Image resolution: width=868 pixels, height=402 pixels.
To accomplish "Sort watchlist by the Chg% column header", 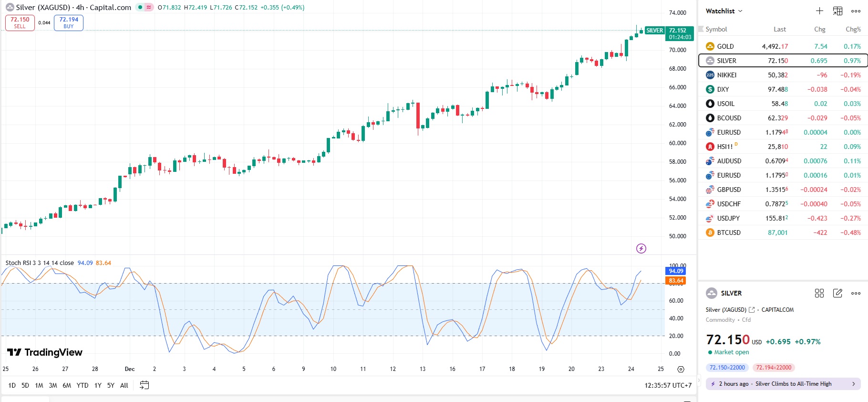I will click(853, 29).
